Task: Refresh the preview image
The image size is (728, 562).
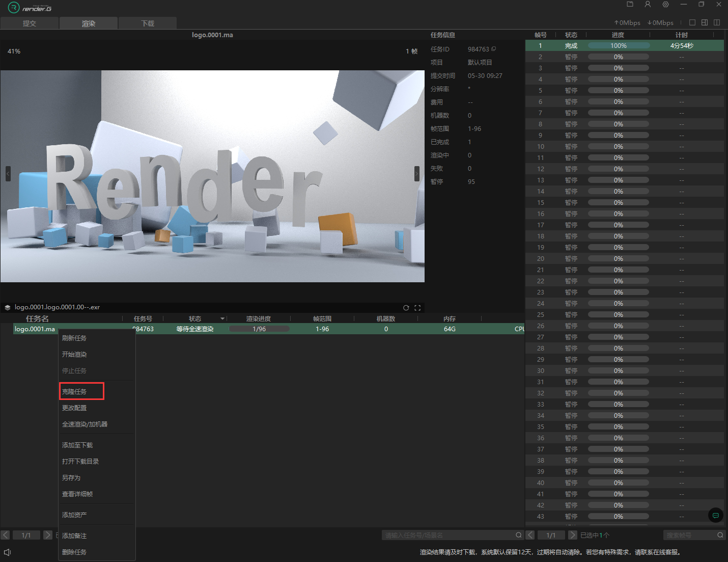Action: pos(406,308)
